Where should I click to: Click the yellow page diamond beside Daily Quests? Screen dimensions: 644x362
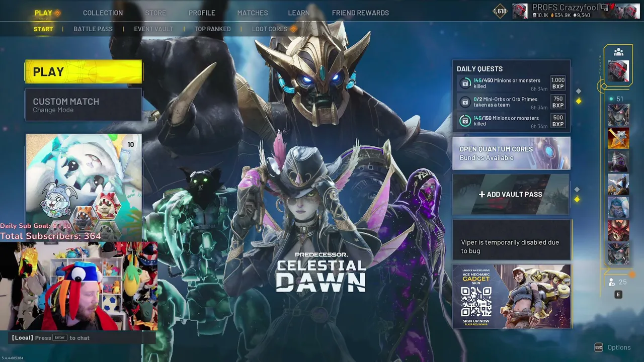[579, 101]
